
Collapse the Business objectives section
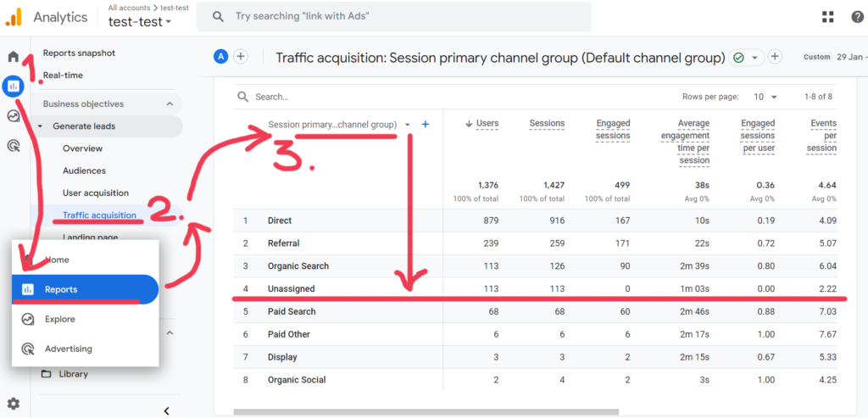[x=170, y=104]
